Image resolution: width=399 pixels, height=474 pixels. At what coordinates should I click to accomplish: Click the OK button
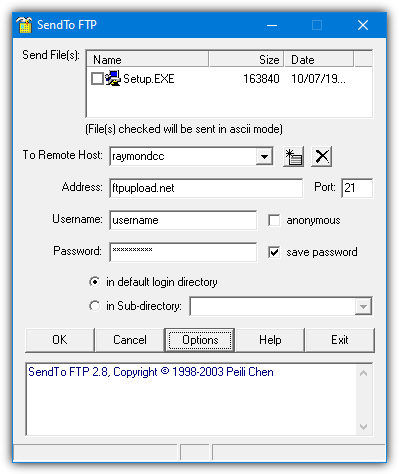click(x=60, y=340)
